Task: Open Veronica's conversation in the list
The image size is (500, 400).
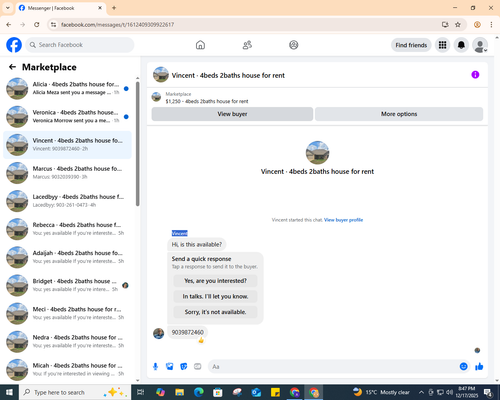Action: [67, 117]
